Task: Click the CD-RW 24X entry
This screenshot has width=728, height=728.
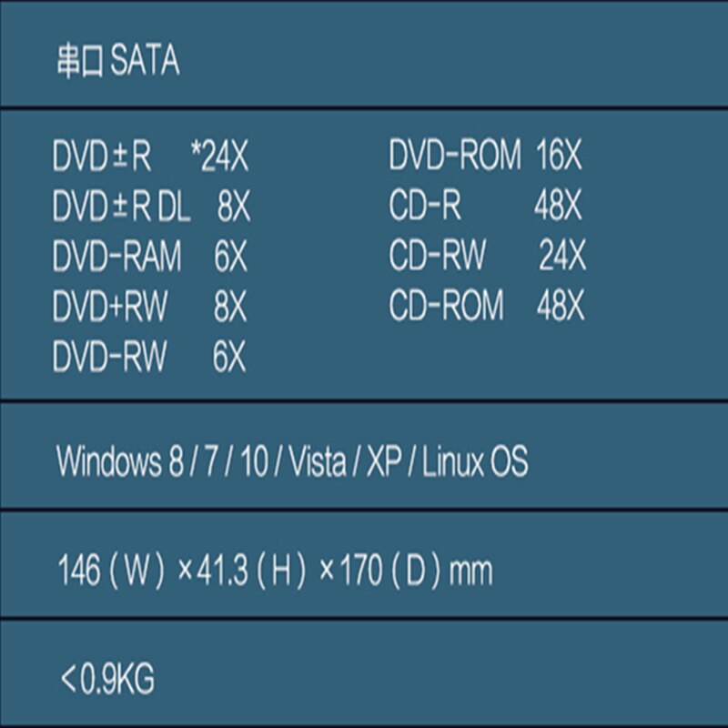Action: click(488, 256)
